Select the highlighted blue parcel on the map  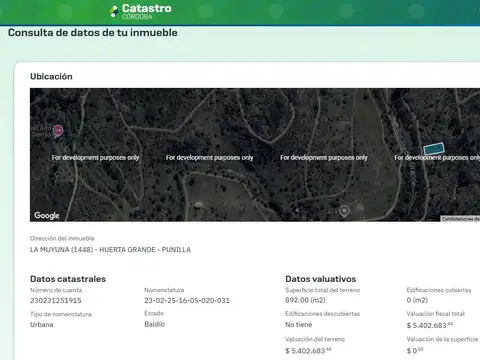tap(434, 149)
